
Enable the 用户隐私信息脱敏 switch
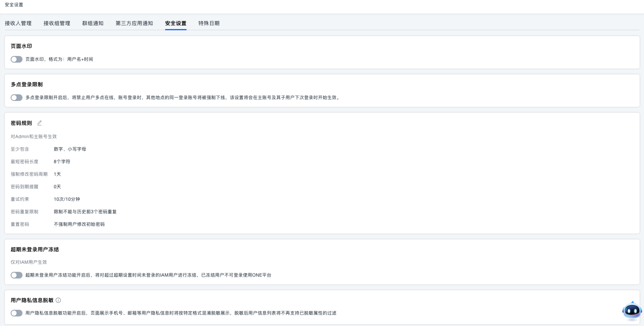coord(17,313)
